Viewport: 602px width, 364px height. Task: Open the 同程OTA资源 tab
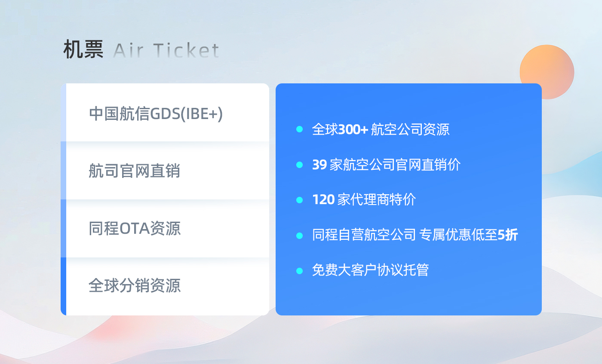[165, 229]
